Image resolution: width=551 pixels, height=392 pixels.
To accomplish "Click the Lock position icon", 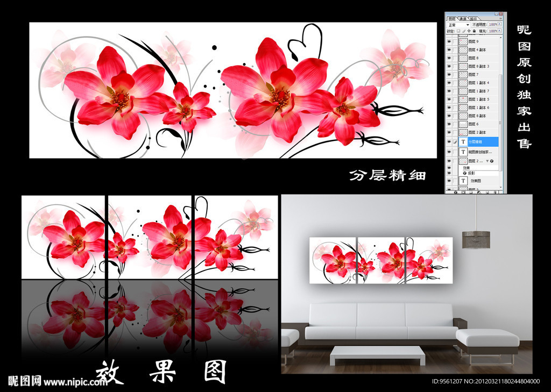I will point(469,31).
